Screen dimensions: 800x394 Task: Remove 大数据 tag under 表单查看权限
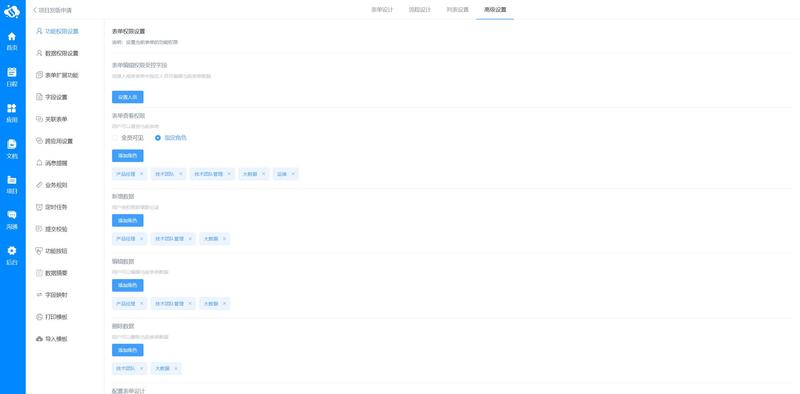click(x=263, y=174)
